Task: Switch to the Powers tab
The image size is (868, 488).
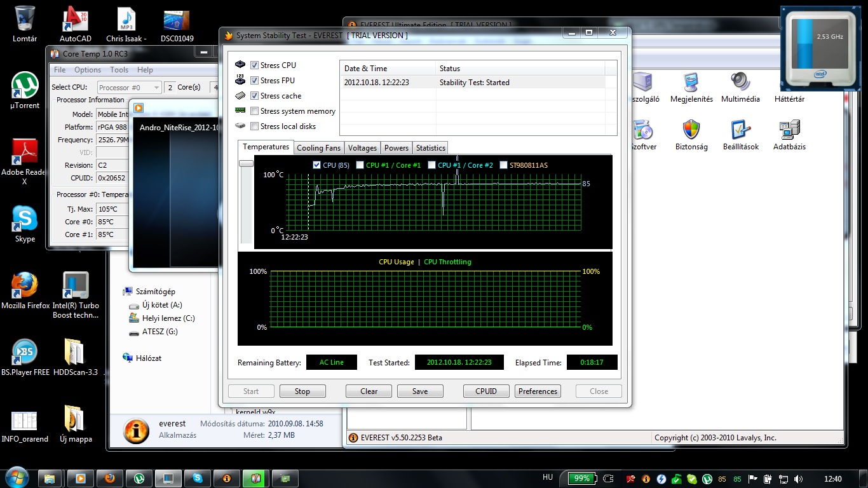Action: (397, 148)
